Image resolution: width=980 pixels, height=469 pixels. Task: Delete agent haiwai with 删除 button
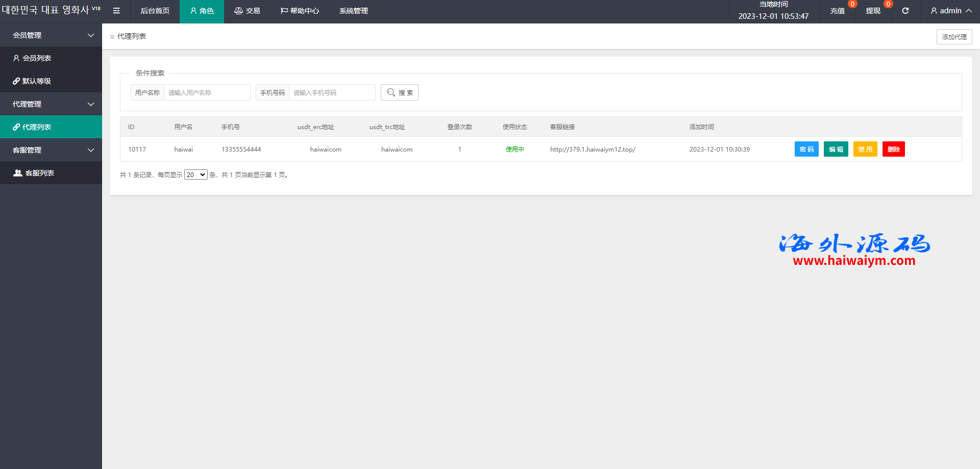point(893,149)
